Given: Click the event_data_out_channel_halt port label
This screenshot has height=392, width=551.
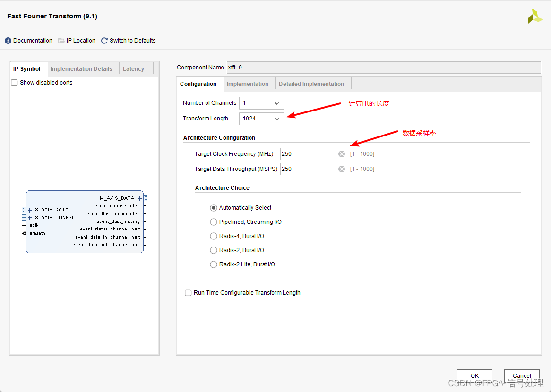Looking at the screenshot, I should point(106,245).
